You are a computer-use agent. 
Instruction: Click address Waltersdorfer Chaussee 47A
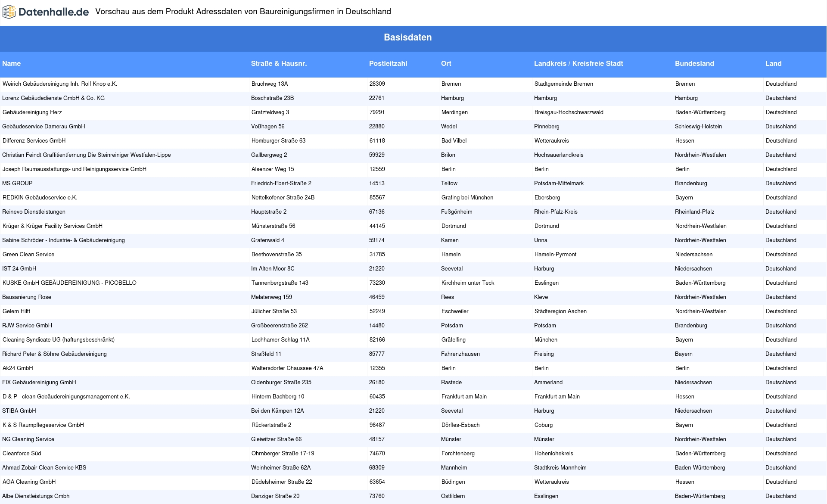pos(287,368)
